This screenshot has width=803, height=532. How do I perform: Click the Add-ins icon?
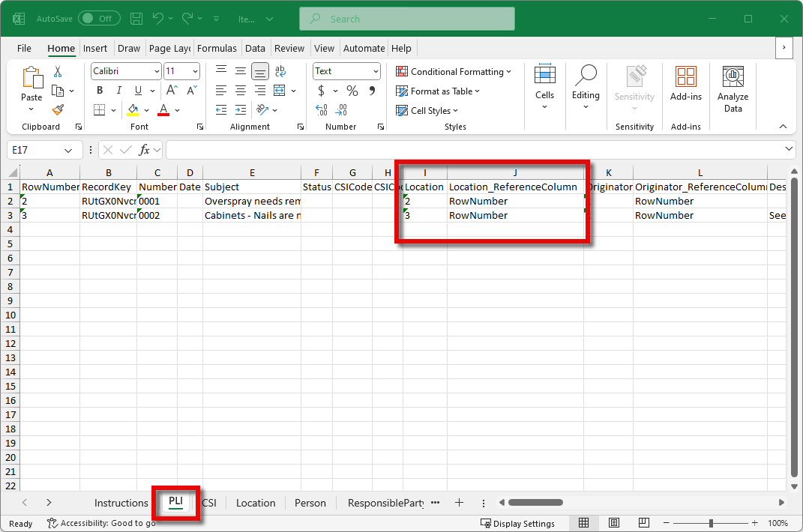[x=685, y=84]
